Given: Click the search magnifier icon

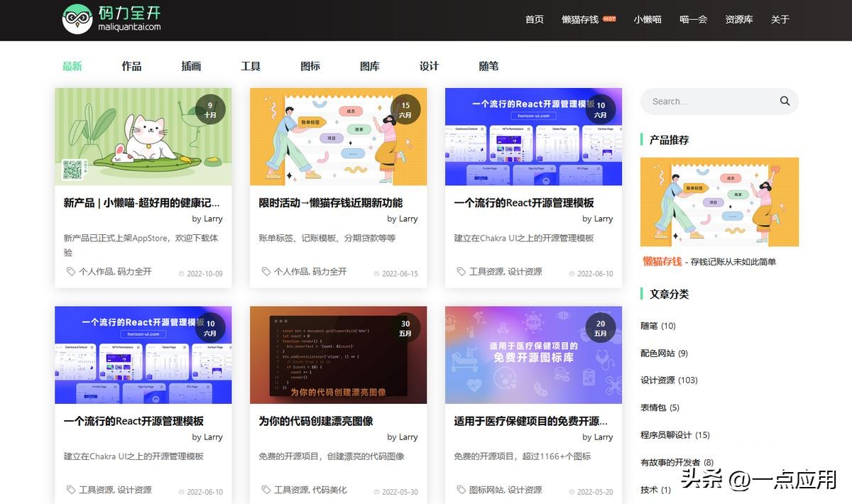Looking at the screenshot, I should (x=785, y=102).
